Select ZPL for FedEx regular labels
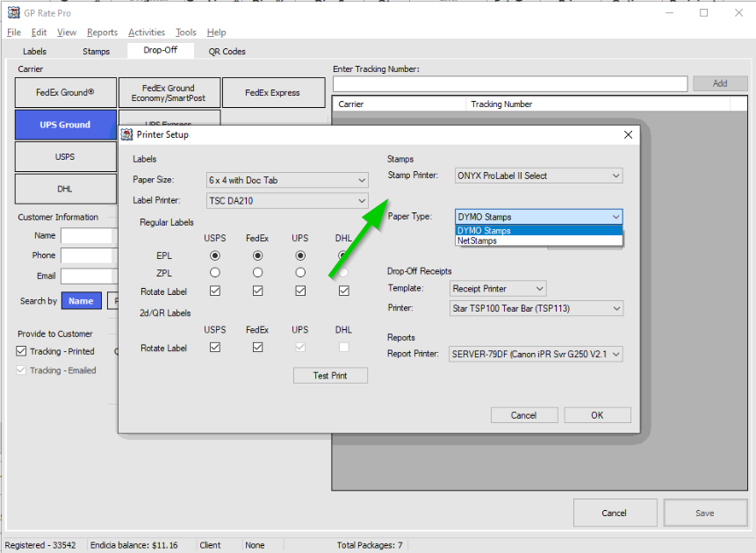Viewport: 756px width, 553px height. pyautogui.click(x=257, y=273)
